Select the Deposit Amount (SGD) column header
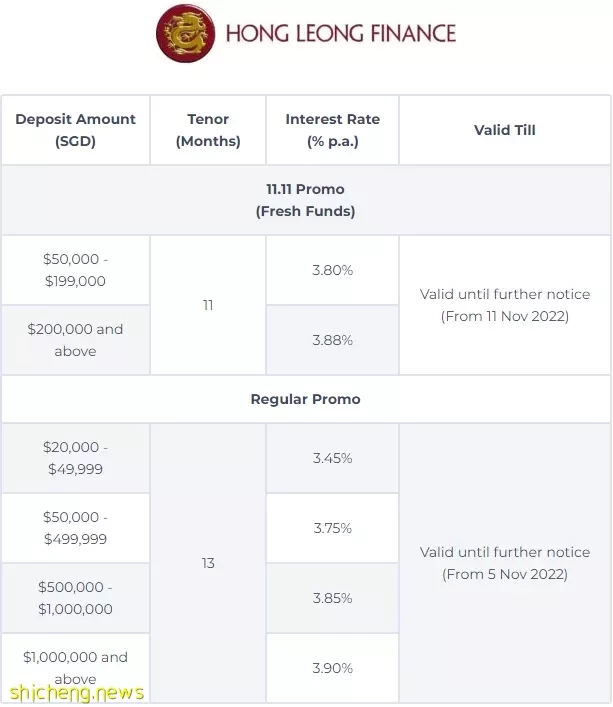The width and height of the screenshot is (613, 707). (75, 130)
